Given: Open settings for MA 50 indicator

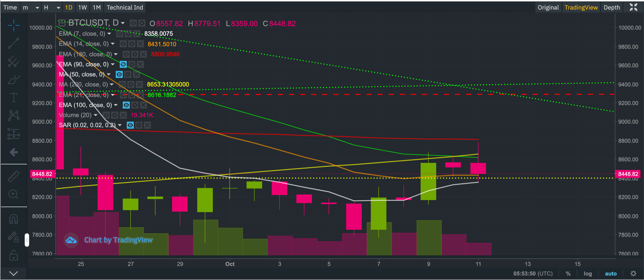Looking at the screenshot, I should coord(128,74).
